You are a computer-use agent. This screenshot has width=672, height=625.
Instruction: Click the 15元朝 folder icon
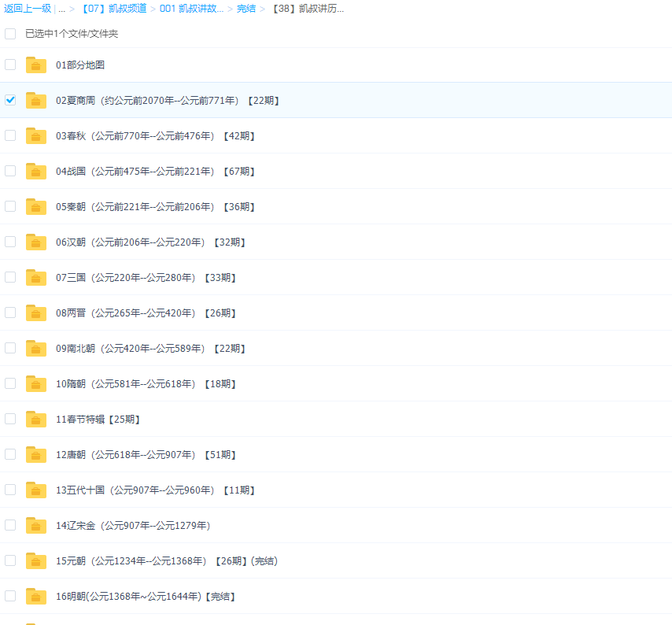tap(36, 561)
